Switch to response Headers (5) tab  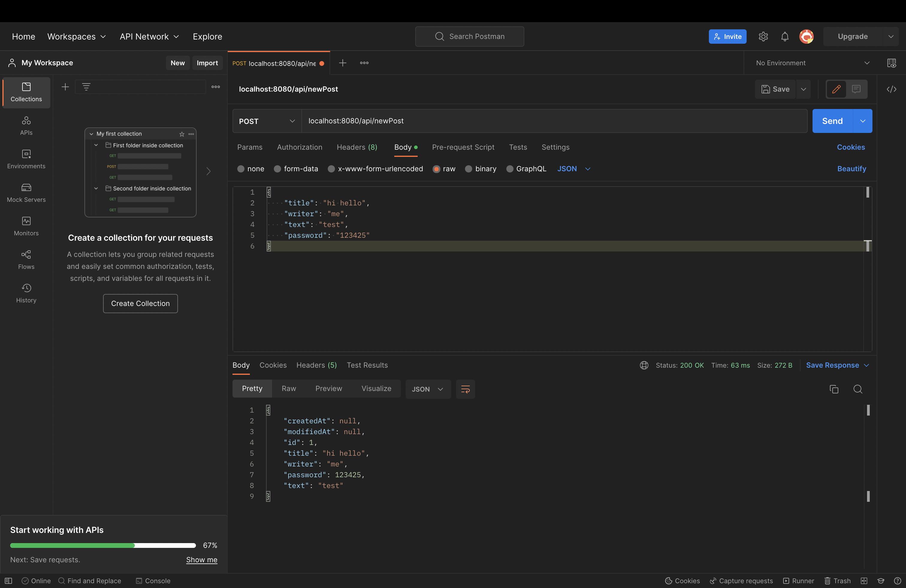317,365
